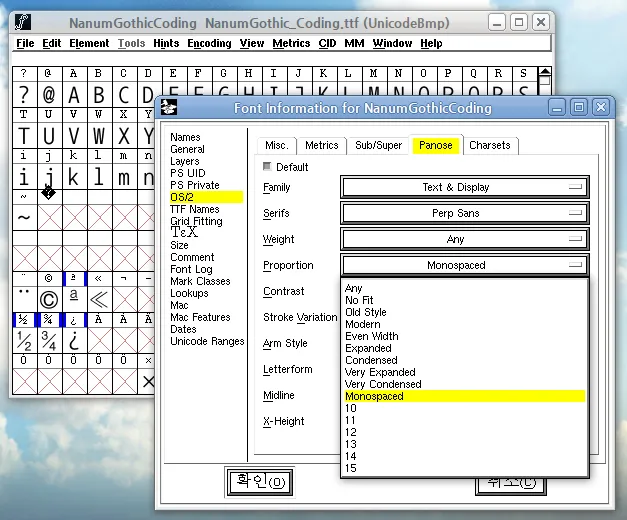This screenshot has width=627, height=520.
Task: Toggle the Default checkbox in Panose tab
Action: click(267, 166)
